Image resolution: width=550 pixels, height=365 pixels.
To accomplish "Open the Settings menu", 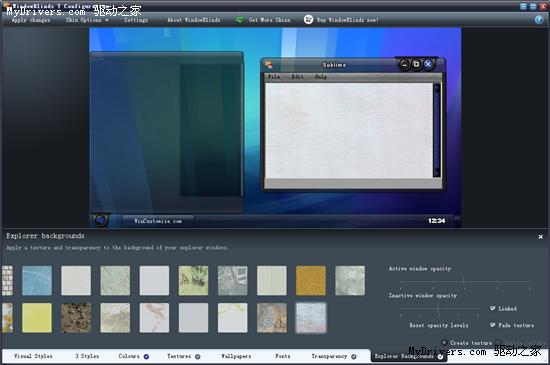I will point(136,20).
